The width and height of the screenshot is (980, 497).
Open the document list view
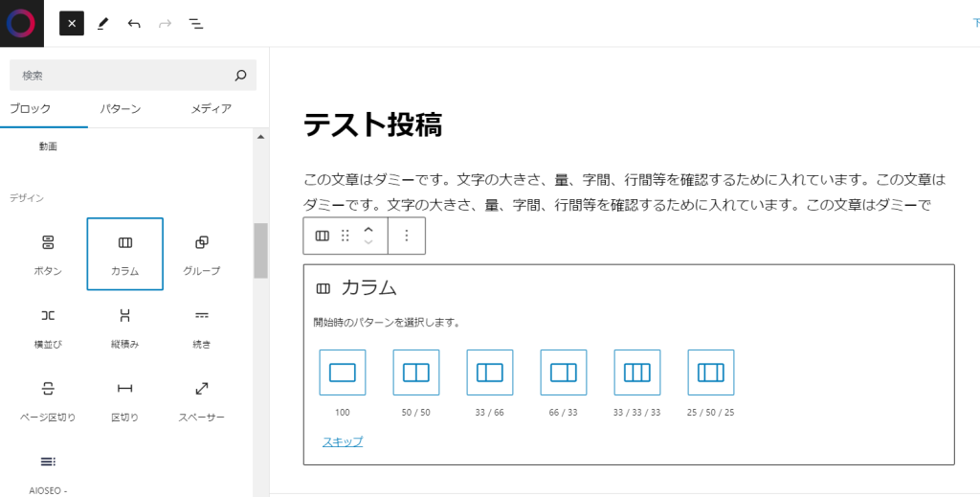pos(195,23)
